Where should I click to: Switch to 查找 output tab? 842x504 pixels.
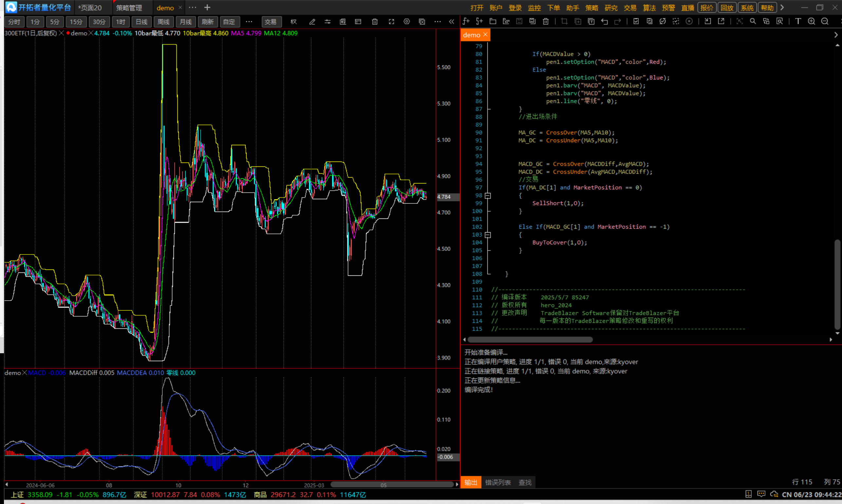coord(525,482)
